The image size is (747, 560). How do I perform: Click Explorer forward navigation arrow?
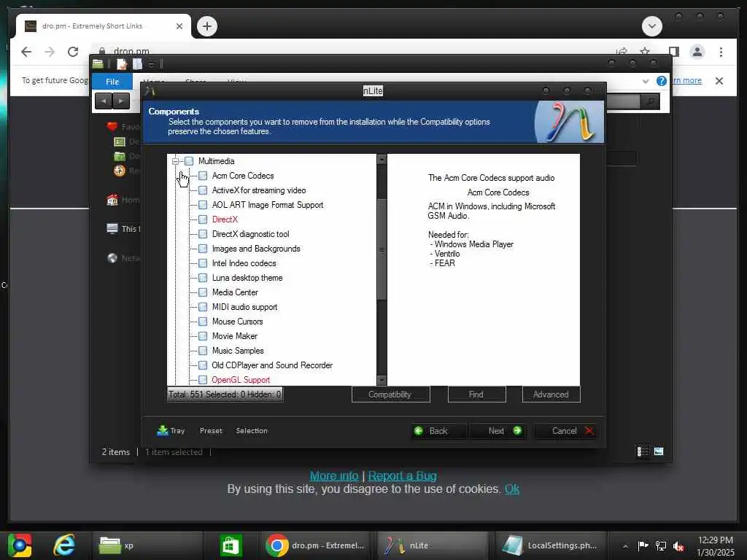[x=121, y=101]
